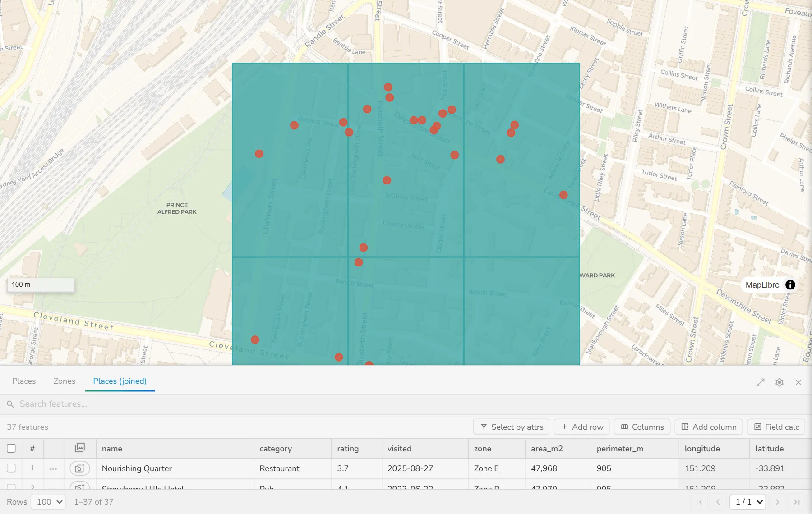Click the Prince Alfred Park map label
The image size is (812, 514).
(177, 208)
